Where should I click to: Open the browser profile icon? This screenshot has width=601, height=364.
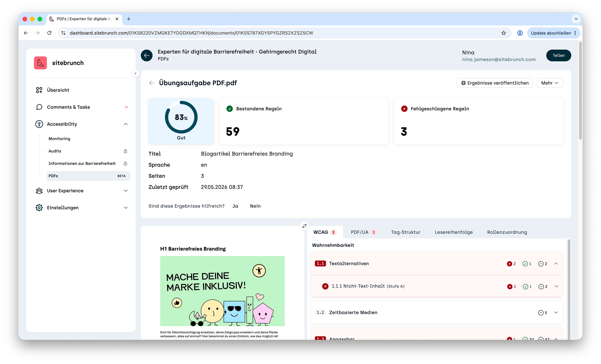520,33
